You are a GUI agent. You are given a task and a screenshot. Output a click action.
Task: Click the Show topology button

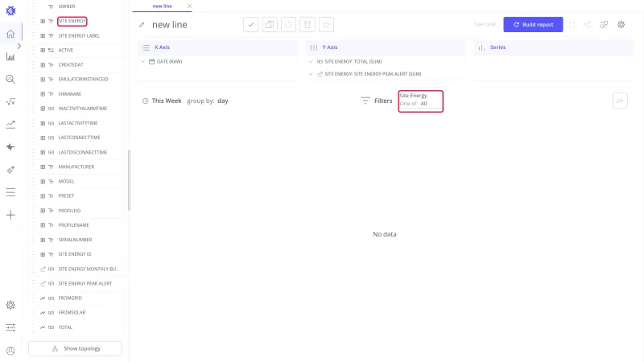(x=75, y=348)
